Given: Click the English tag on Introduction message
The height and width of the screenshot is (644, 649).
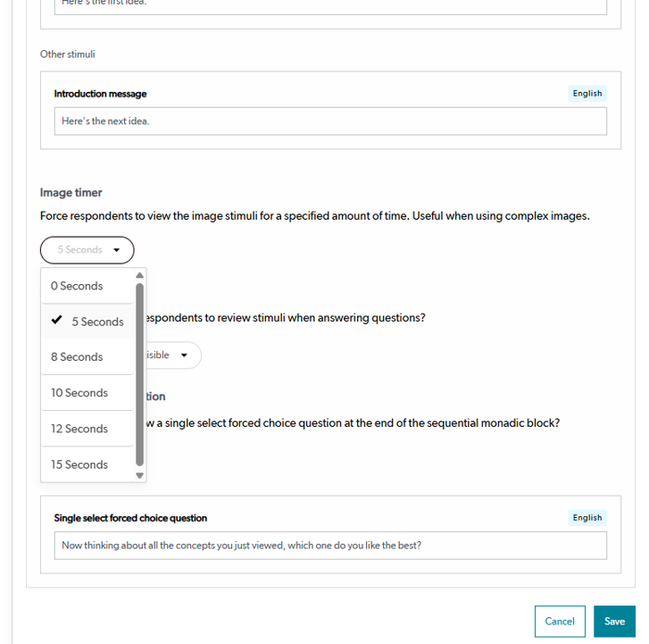Looking at the screenshot, I should 587,93.
